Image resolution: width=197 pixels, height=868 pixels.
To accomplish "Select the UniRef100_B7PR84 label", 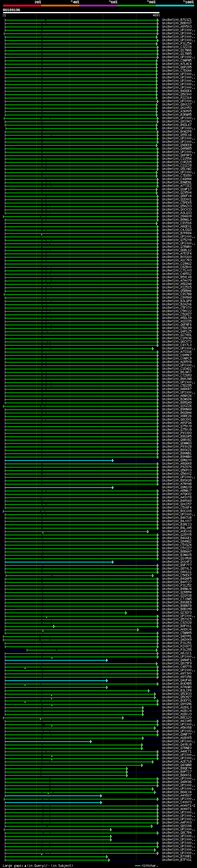I will (177, 233).
